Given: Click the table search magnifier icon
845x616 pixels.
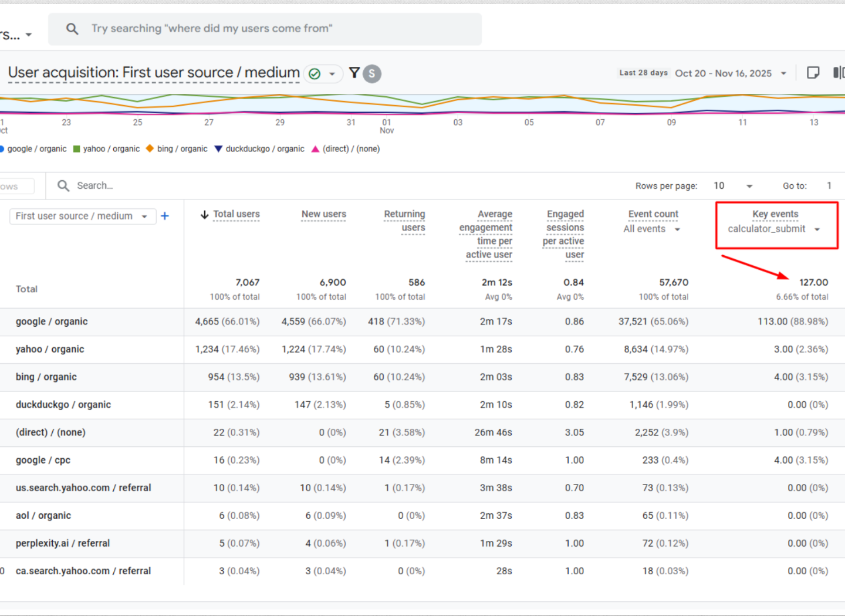Looking at the screenshot, I should [x=63, y=186].
